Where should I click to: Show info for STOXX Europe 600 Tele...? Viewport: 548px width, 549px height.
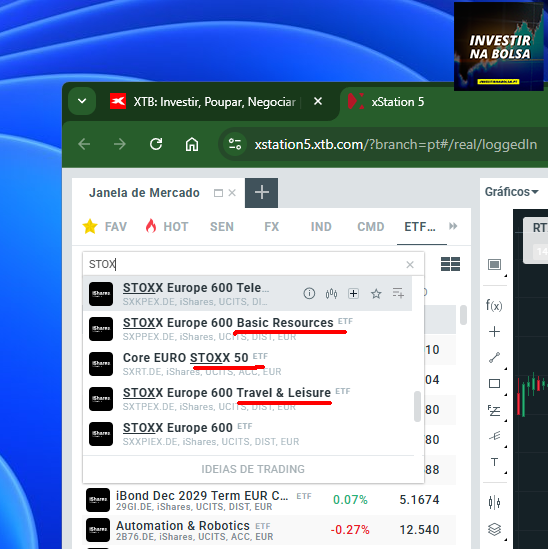pos(309,293)
